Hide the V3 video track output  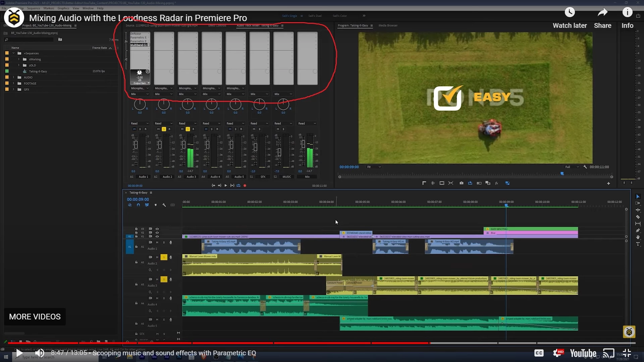click(x=157, y=229)
